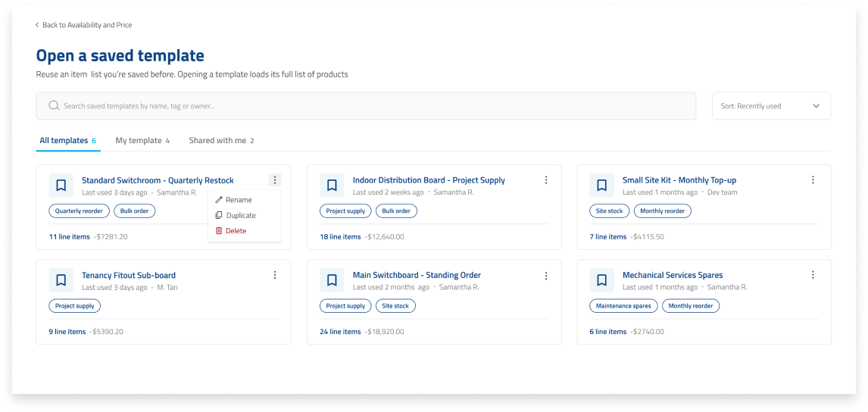868x412 pixels.
Task: Open three-dot menu on Mechanical Services Spares card
Action: pyautogui.click(x=813, y=275)
